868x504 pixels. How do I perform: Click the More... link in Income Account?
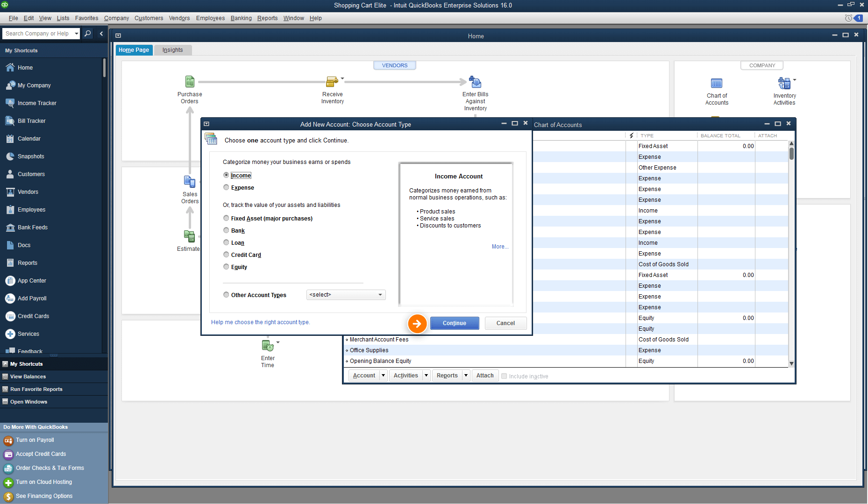[500, 247]
